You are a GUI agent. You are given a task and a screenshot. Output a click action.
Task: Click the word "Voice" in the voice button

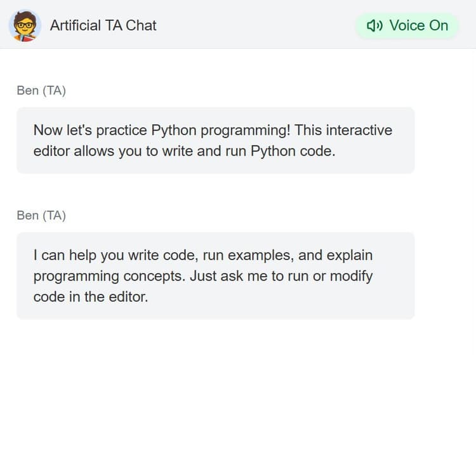(407, 25)
